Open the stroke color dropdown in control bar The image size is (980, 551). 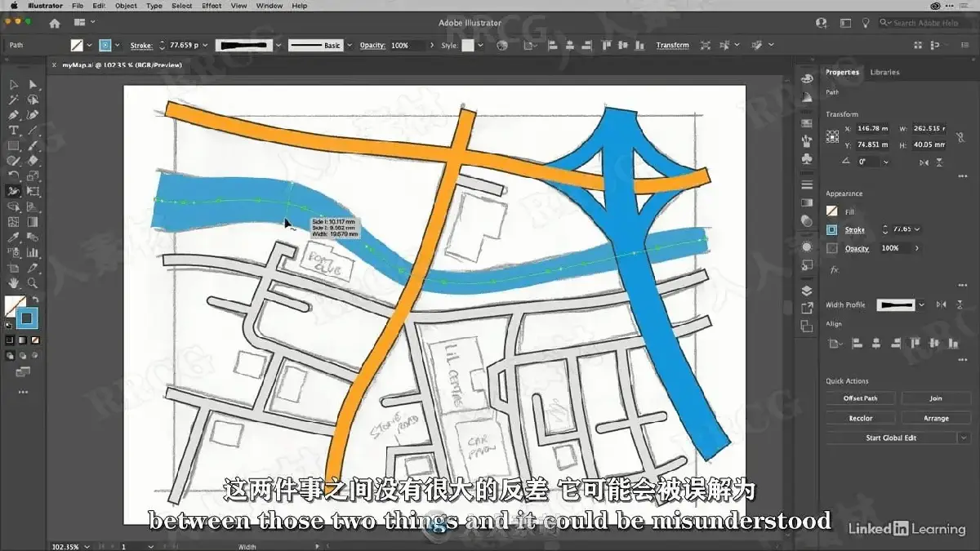118,46
